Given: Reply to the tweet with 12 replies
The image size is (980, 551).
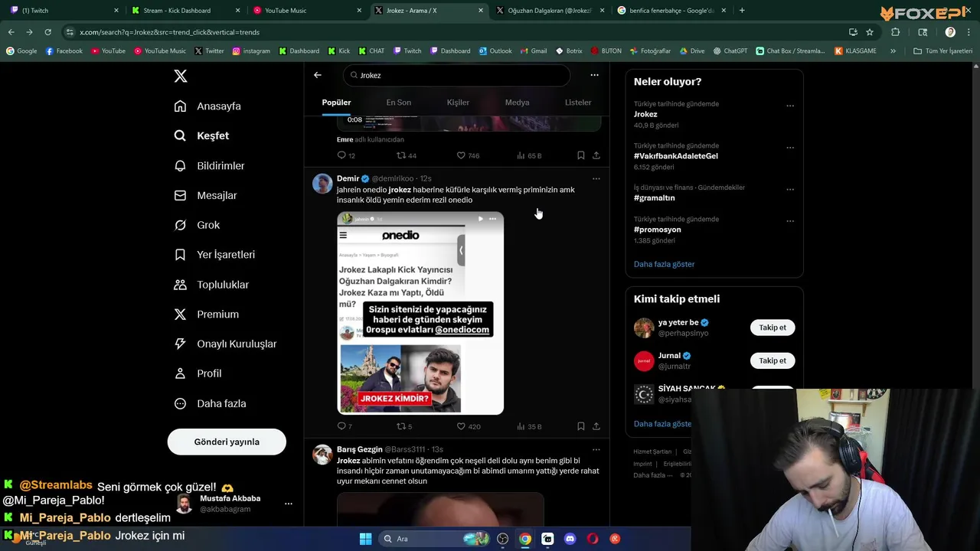Looking at the screenshot, I should tap(346, 155).
